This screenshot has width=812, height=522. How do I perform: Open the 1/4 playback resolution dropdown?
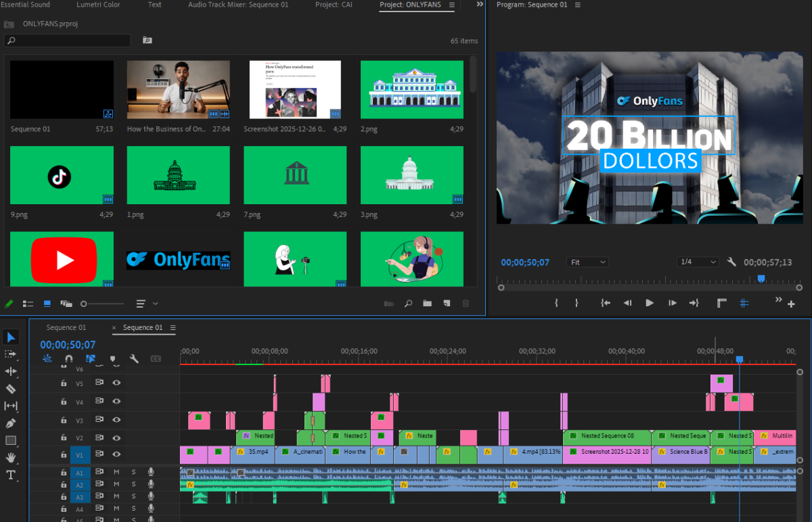(698, 262)
